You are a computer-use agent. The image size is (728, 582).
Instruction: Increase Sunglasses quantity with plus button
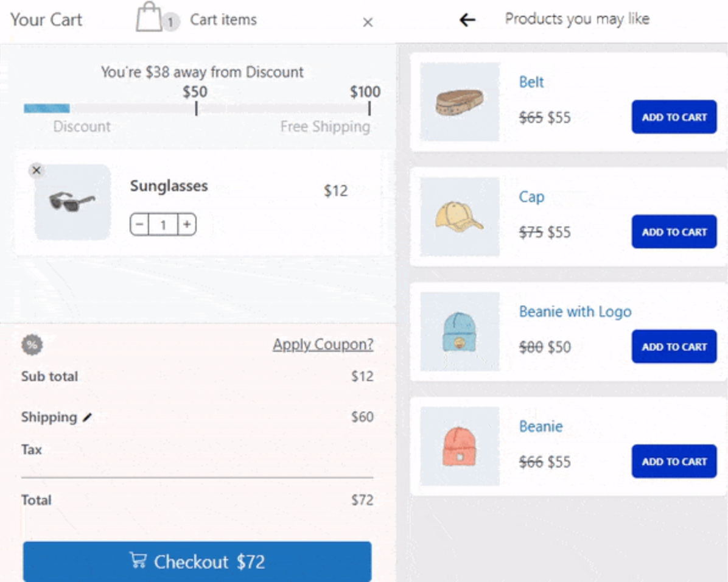click(187, 224)
